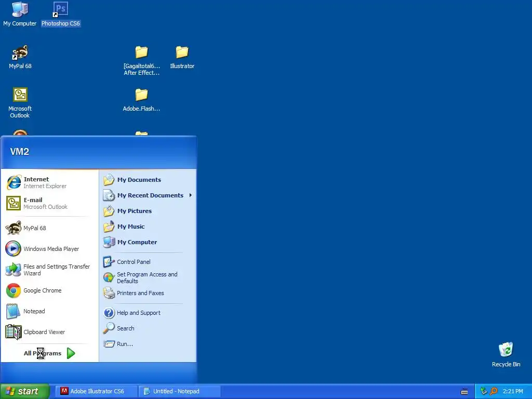Select the MyPal 68 desktop shortcut
532x399 pixels.
click(20, 57)
